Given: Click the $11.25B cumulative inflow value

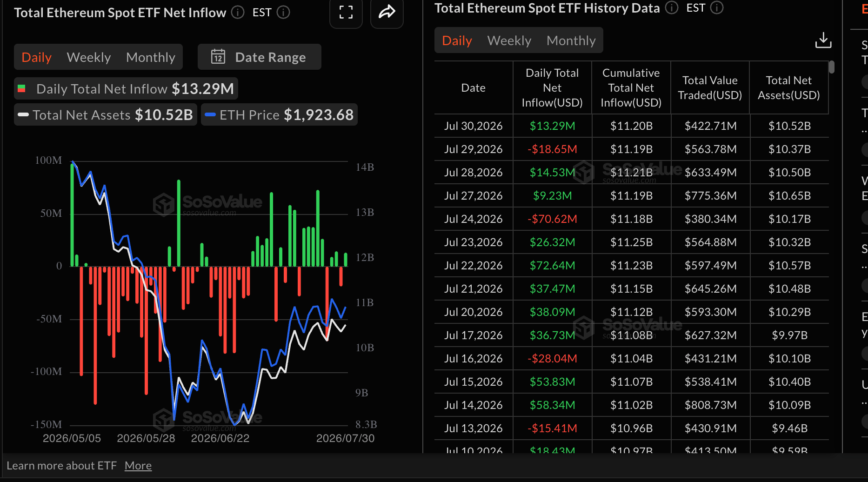Looking at the screenshot, I should click(x=631, y=242).
